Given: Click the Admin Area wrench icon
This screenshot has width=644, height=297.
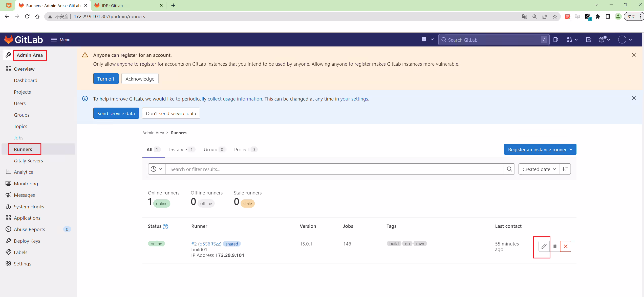Looking at the screenshot, I should (8, 55).
